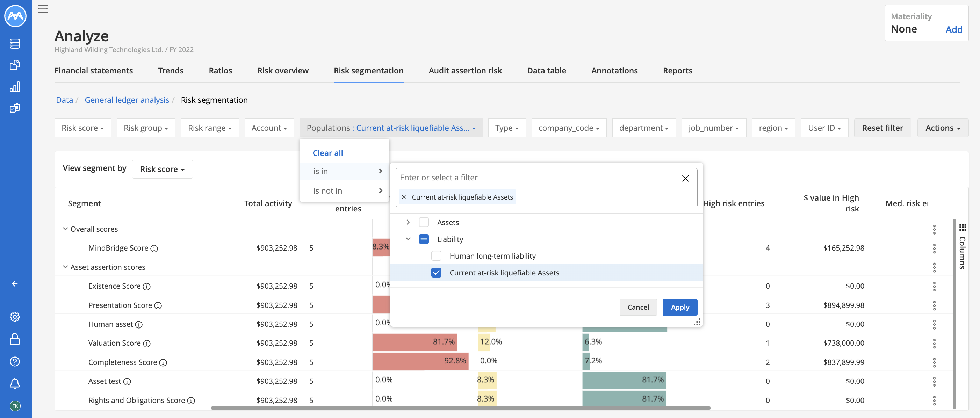This screenshot has height=418, width=980.
Task: Select the 'is not in' menu option
Action: tap(345, 190)
